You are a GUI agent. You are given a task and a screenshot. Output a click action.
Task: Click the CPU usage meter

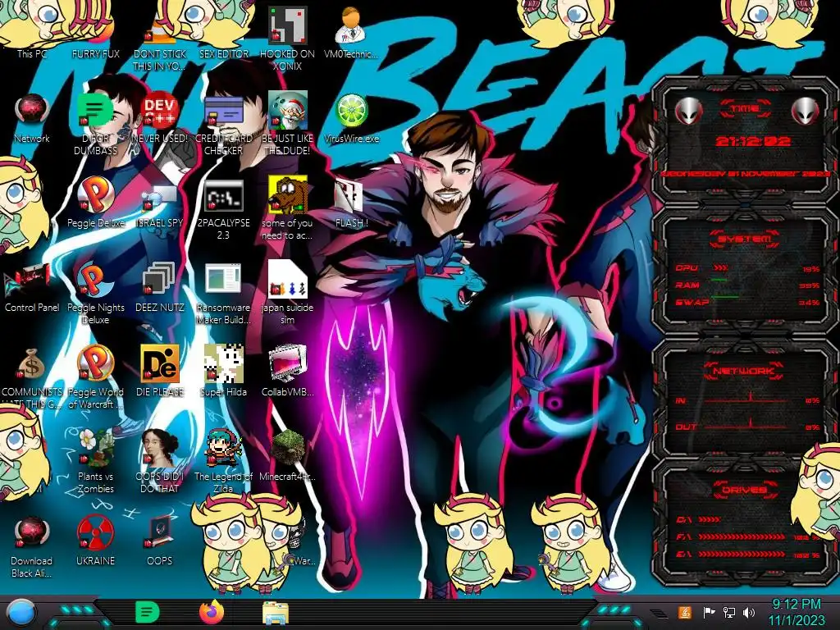(747, 268)
